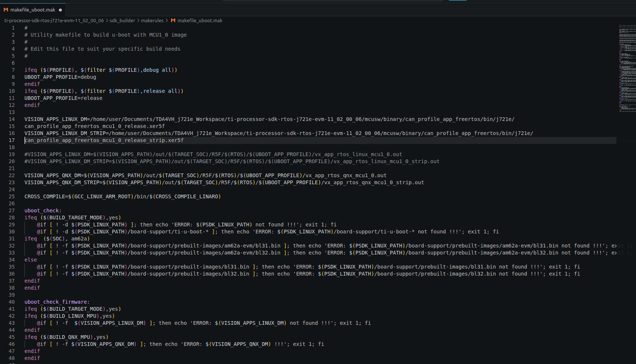Click 'can_profile_app_freertos_mcu1_0_release.xer5f' text on line 15
This screenshot has height=364, width=636.
click(94, 127)
